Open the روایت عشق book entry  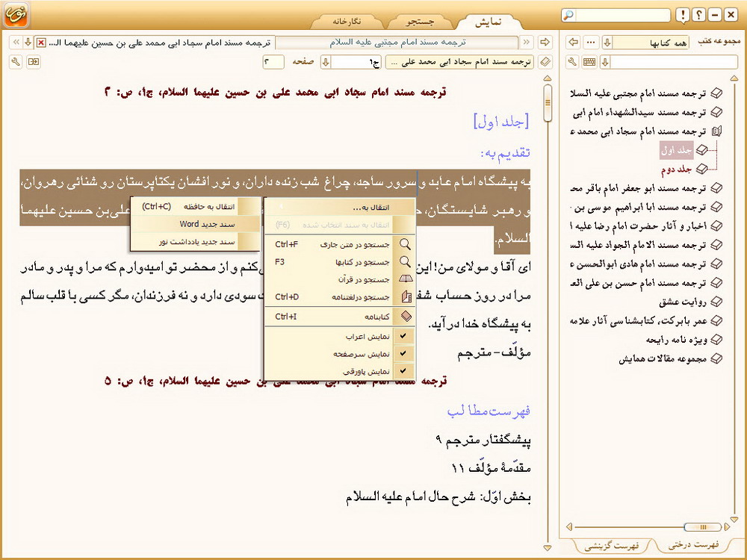coord(683,302)
